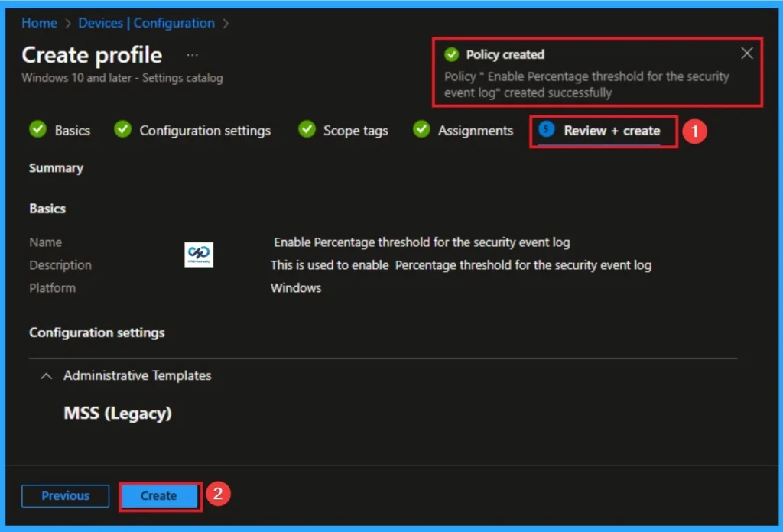This screenshot has width=783, height=532.
Task: Click the Previous button
Action: pos(65,496)
